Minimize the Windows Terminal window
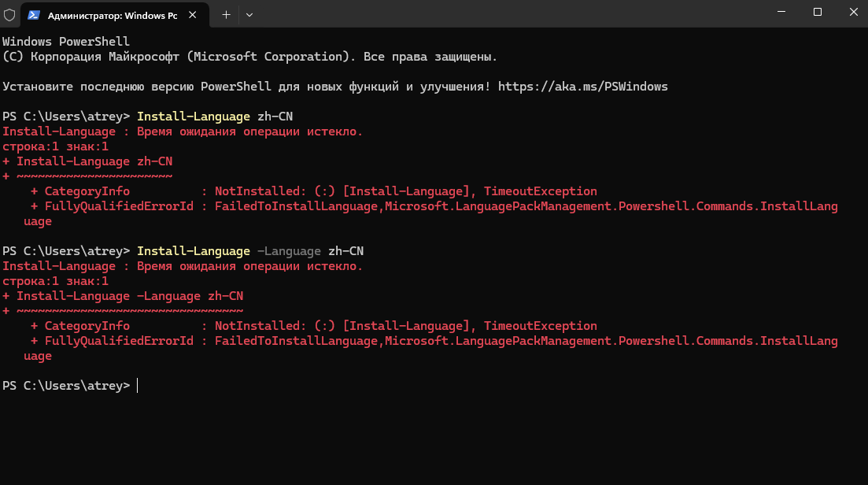 (781, 12)
